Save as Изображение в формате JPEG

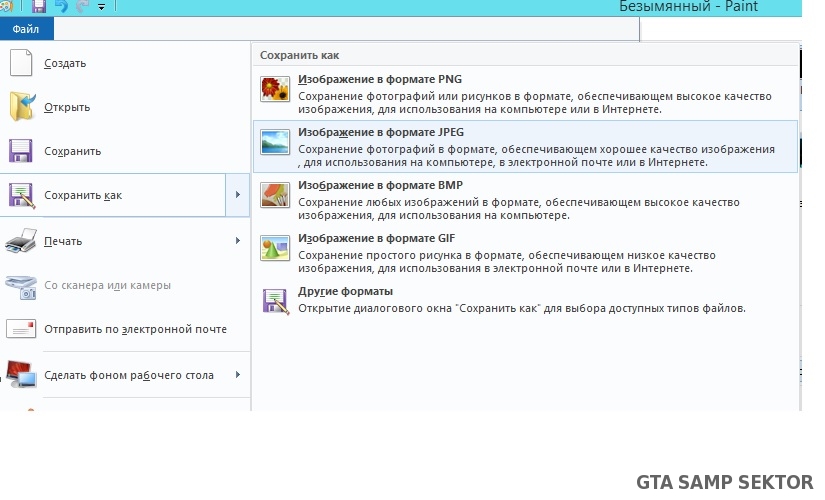[x=526, y=146]
